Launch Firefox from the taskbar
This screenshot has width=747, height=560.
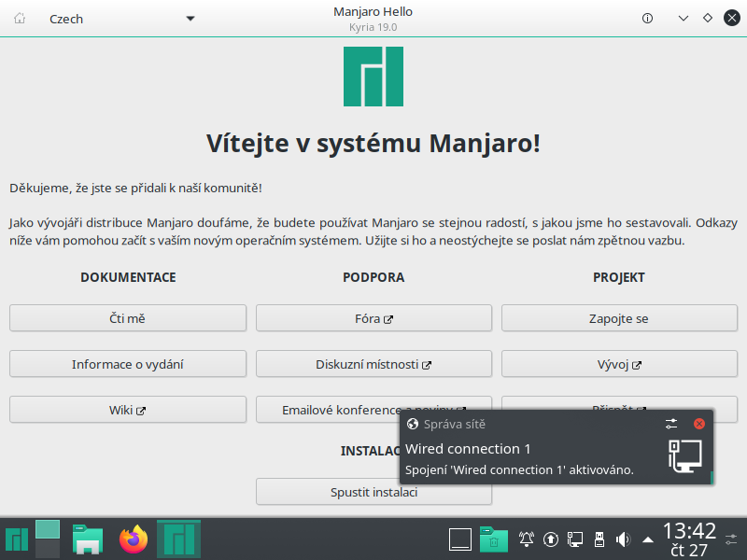point(133,539)
